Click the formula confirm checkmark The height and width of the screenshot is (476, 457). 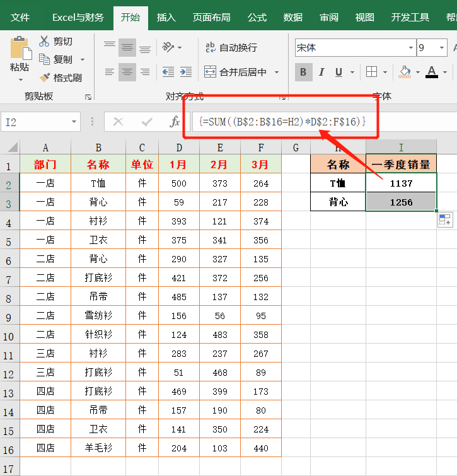click(147, 122)
